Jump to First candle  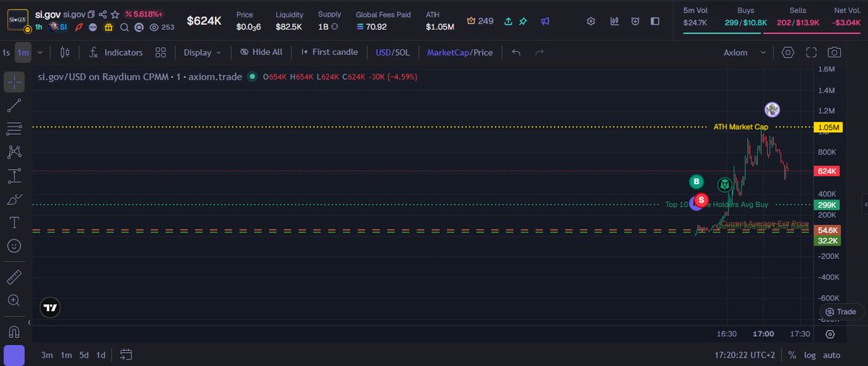(x=329, y=52)
